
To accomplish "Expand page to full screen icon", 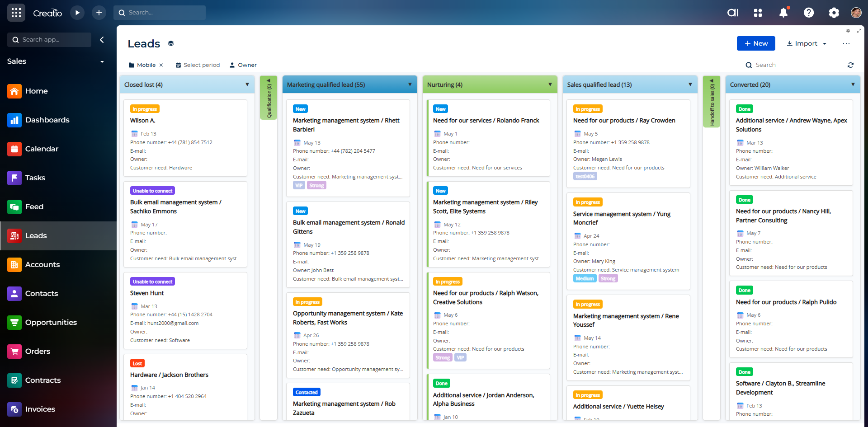I will click(x=859, y=31).
